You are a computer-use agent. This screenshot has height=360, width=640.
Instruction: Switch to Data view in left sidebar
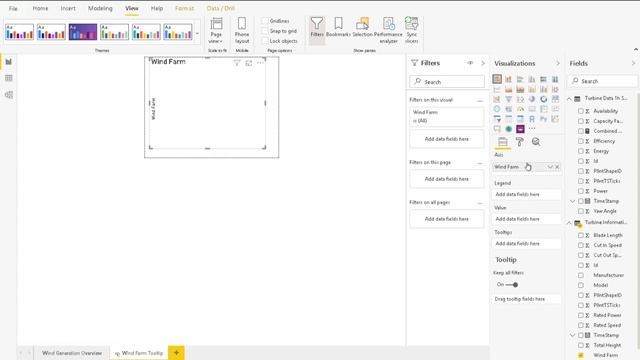tap(9, 78)
